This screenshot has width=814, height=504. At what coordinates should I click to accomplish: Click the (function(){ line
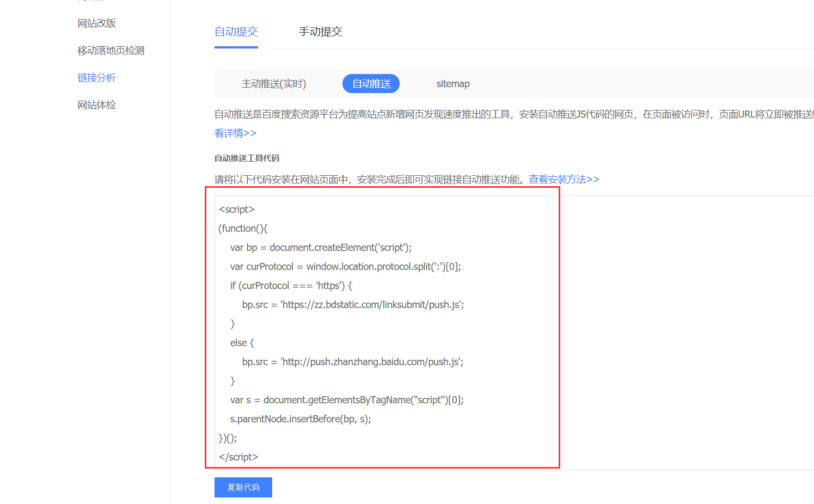pyautogui.click(x=243, y=229)
